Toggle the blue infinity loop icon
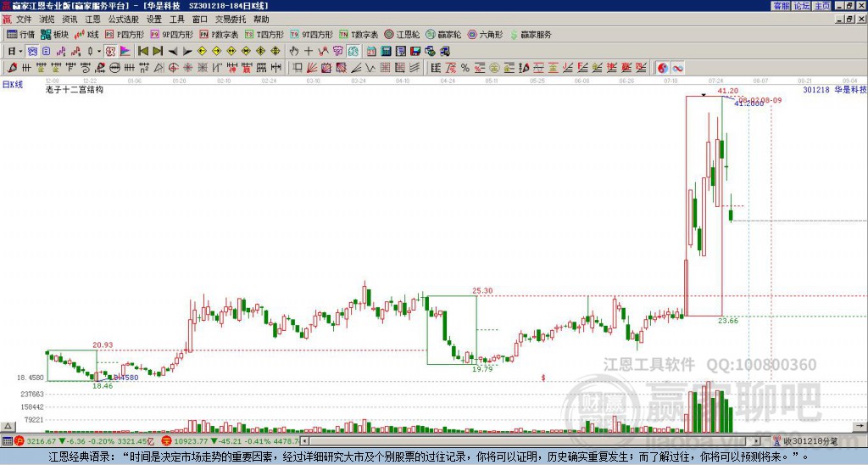 coord(677,68)
